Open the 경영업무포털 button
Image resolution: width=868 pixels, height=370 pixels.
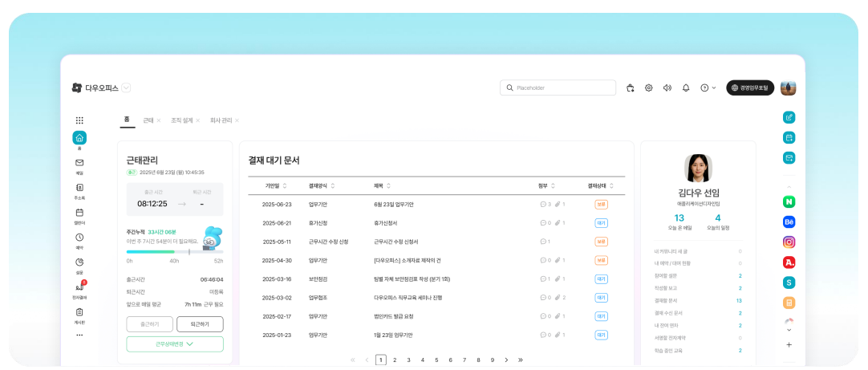coord(750,87)
